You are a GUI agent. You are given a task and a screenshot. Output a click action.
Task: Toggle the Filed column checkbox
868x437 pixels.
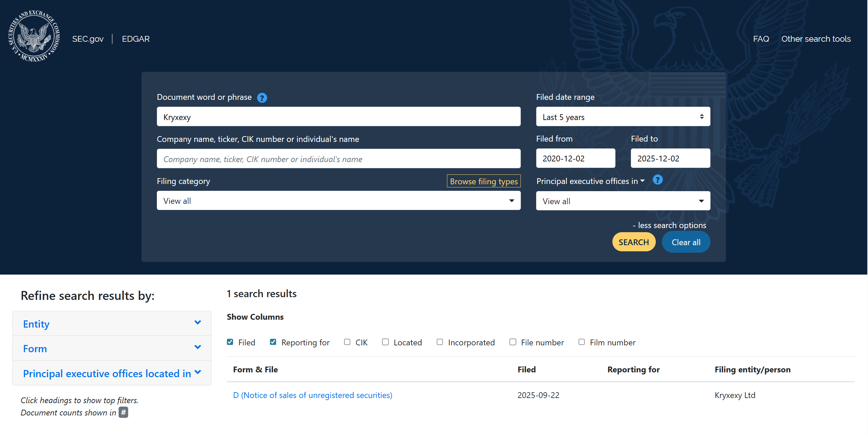pos(230,342)
